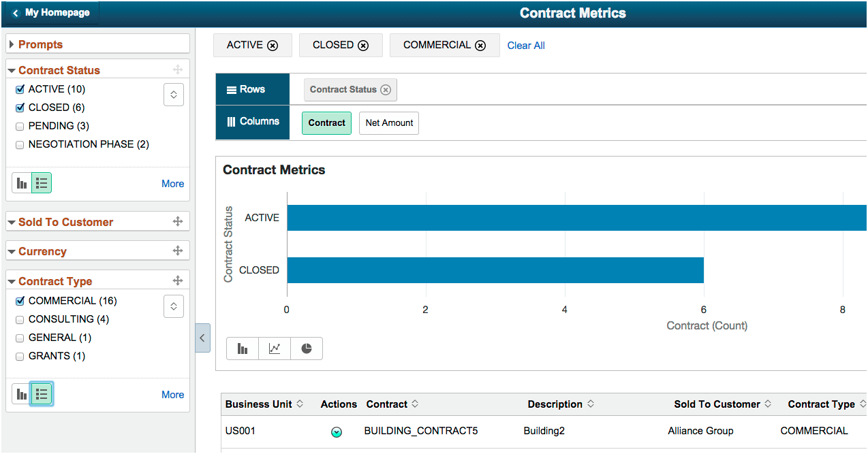Display Contract Metrics as a pie chart
The image size is (868, 454).
click(x=306, y=348)
